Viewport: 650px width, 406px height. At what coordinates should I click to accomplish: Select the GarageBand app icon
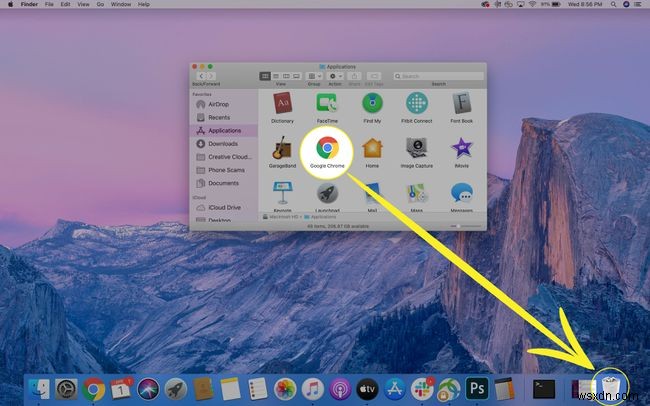click(282, 148)
